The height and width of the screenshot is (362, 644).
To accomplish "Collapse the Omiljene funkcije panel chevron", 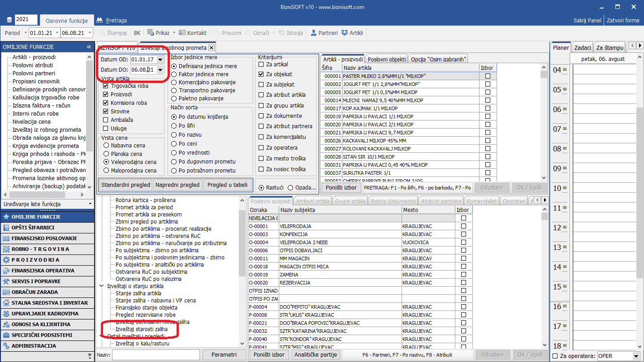I will (89, 47).
